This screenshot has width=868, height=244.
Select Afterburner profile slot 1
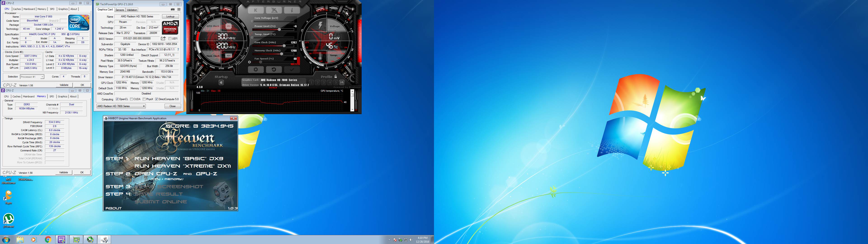(311, 82)
